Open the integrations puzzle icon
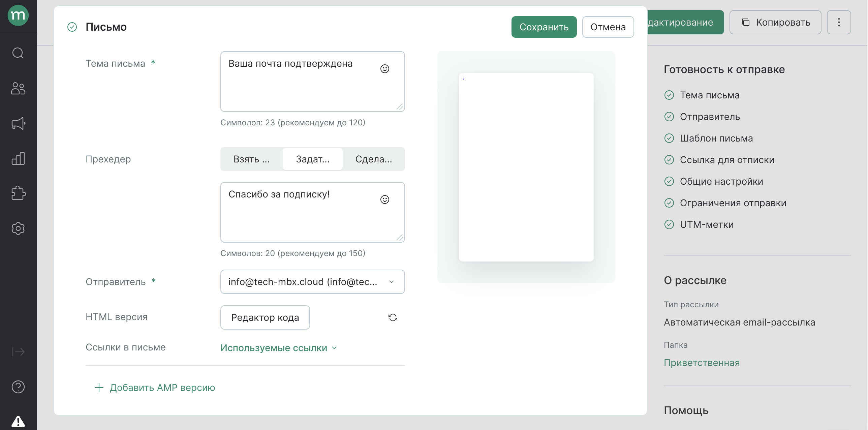 [x=18, y=193]
